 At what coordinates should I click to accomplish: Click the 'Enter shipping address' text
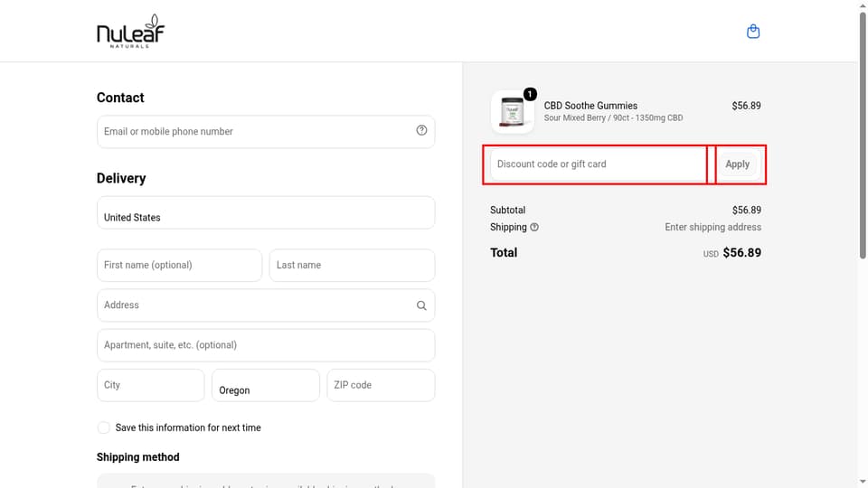point(713,228)
